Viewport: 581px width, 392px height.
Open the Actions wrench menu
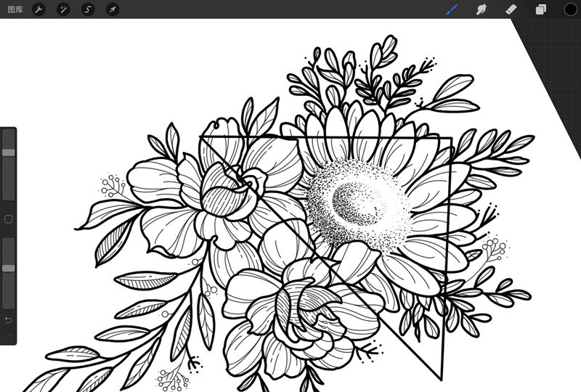click(39, 9)
